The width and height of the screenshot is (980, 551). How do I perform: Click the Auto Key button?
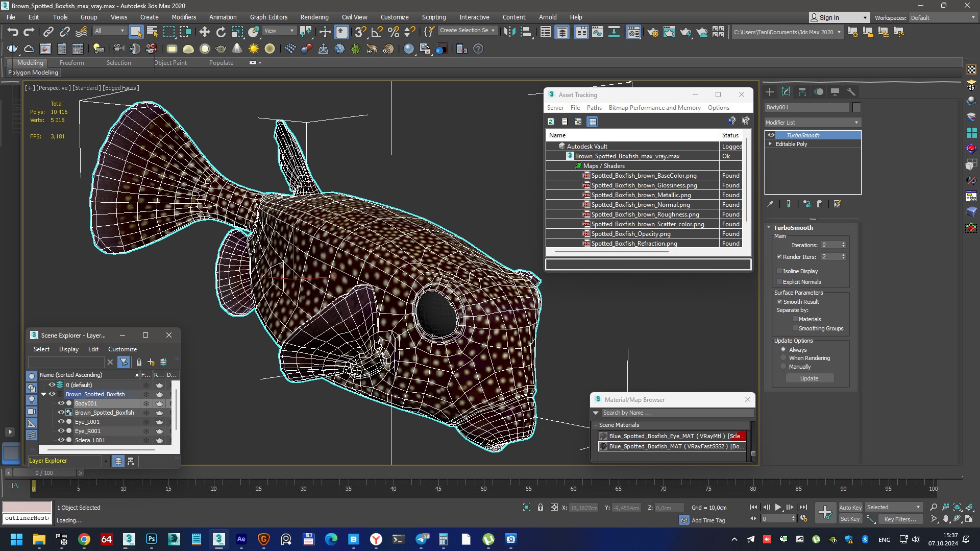coord(850,507)
